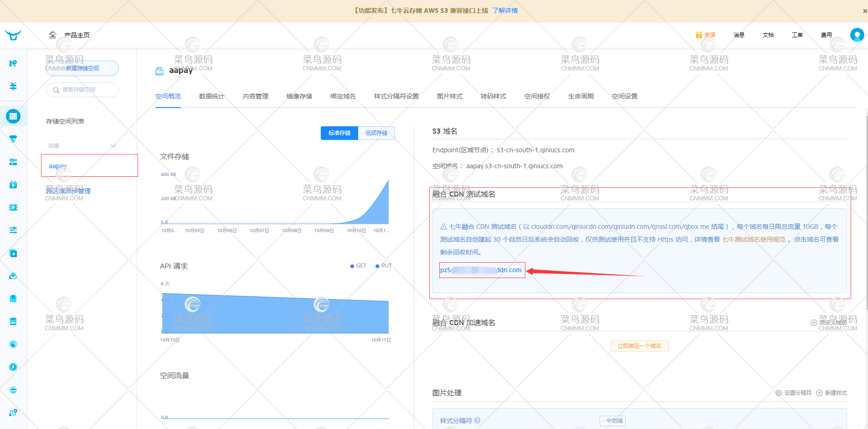Click the 中划线 separator tag
868x429 pixels.
pyautogui.click(x=612, y=421)
